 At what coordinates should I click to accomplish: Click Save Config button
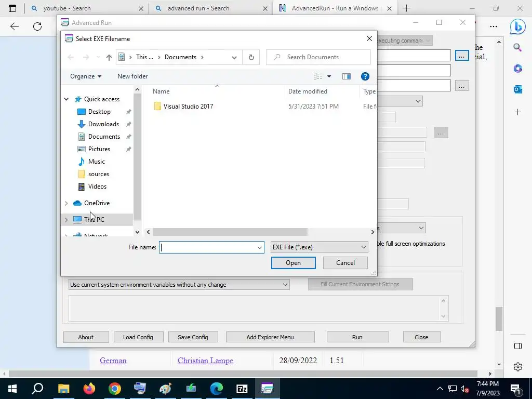(x=193, y=337)
